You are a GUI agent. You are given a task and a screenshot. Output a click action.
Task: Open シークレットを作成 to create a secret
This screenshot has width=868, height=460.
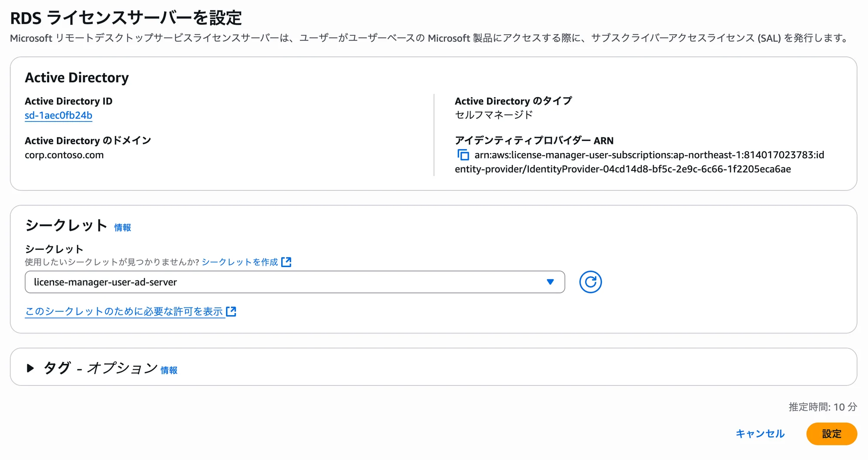coord(241,262)
